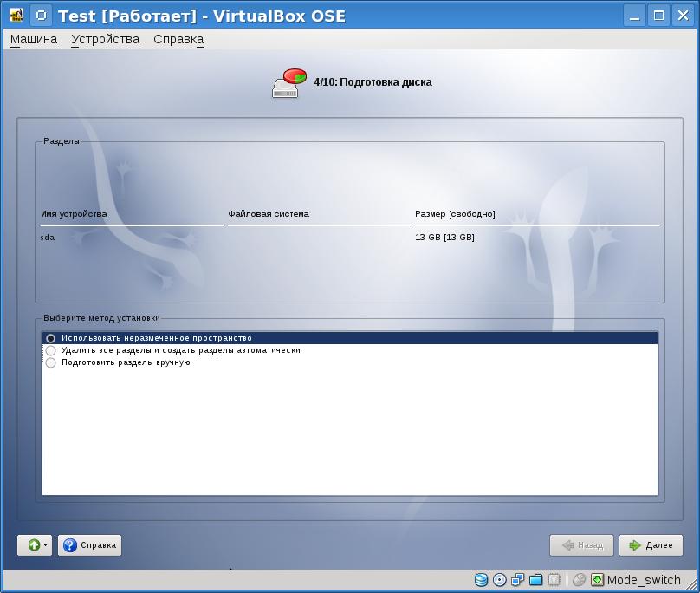Open the green arrow dropdown button

pyautogui.click(x=35, y=545)
